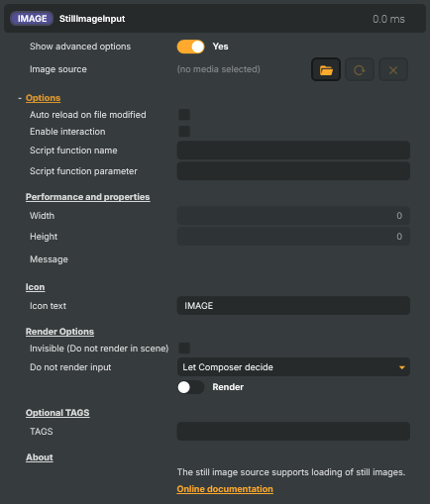This screenshot has width=430, height=504.
Task: Collapse the Options section
Action: [43, 98]
